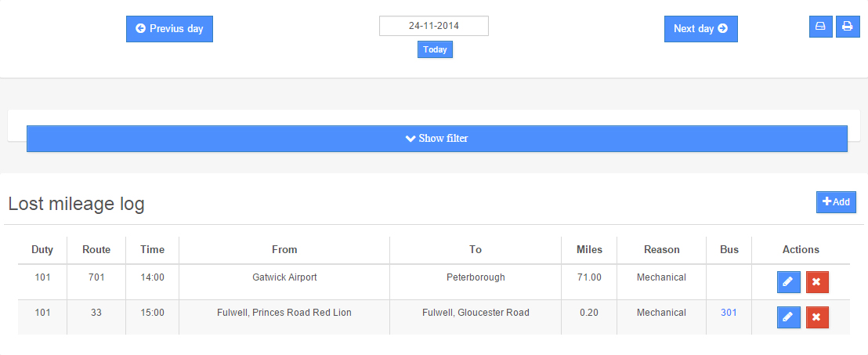The image size is (868, 355).
Task: Click the Route column header
Action: click(96, 250)
